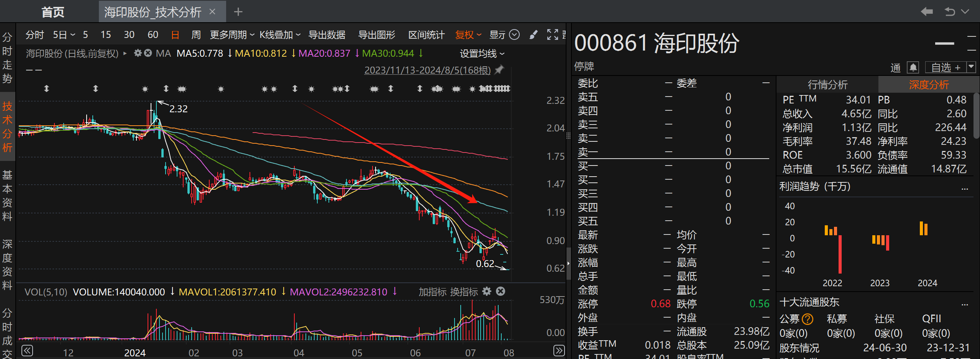Switch to 行情分析 tab
Viewport: 980px width, 359px height.
pyautogui.click(x=827, y=85)
